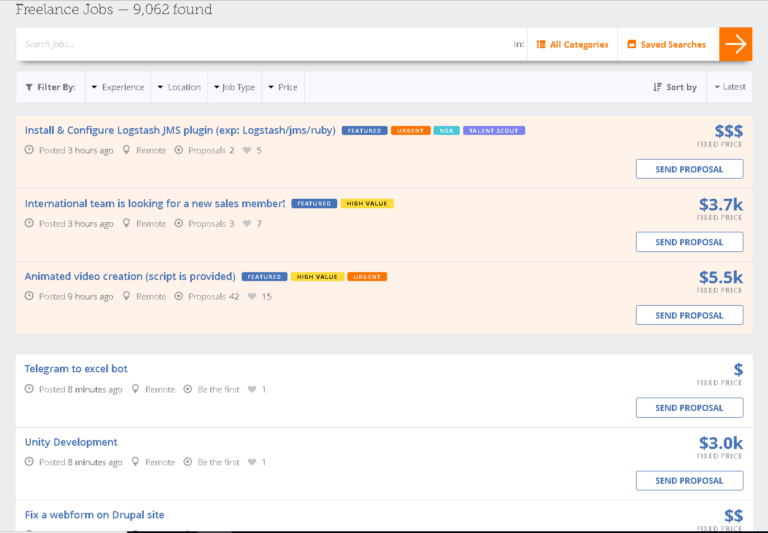Send proposal for Unity Development job
The width and height of the screenshot is (768, 533).
pos(689,481)
